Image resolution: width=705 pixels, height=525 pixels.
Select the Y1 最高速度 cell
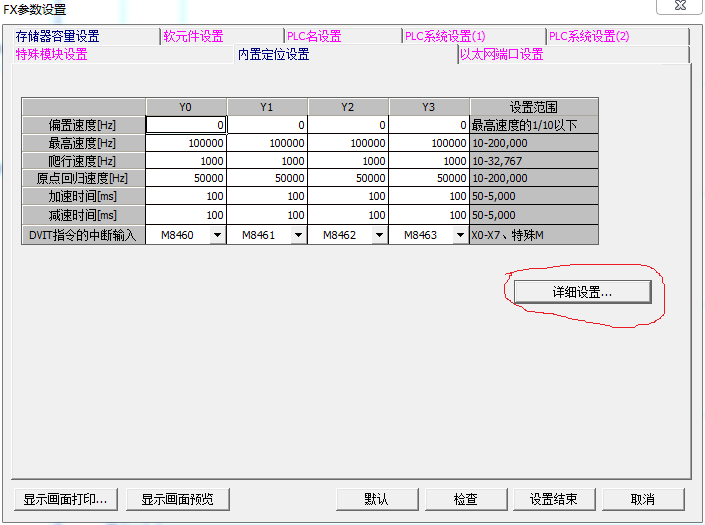point(267,143)
